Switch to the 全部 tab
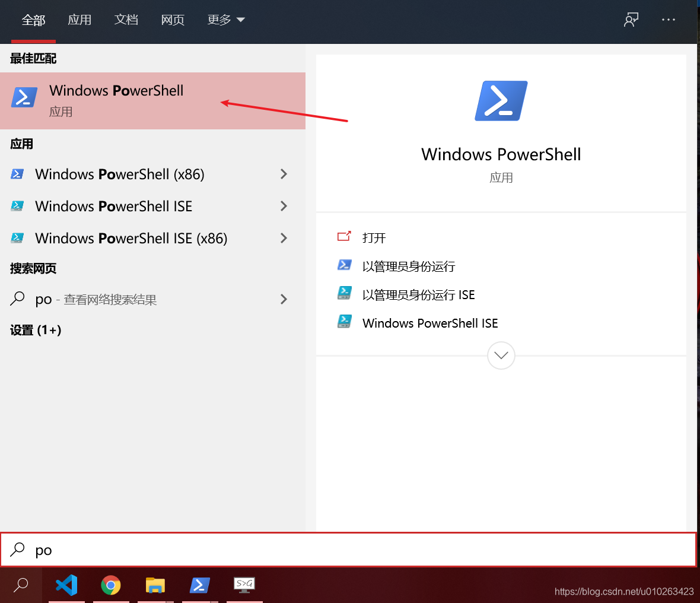Image resolution: width=700 pixels, height=603 pixels. point(33,20)
